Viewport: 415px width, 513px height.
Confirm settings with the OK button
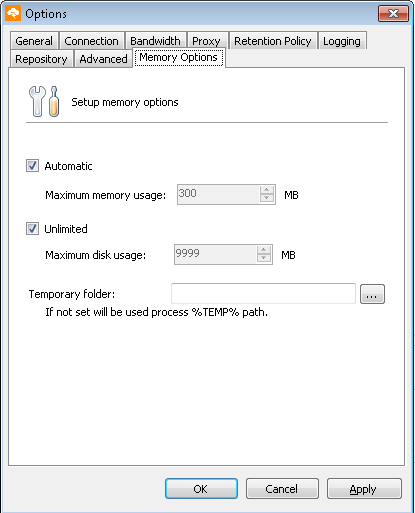[x=201, y=489]
